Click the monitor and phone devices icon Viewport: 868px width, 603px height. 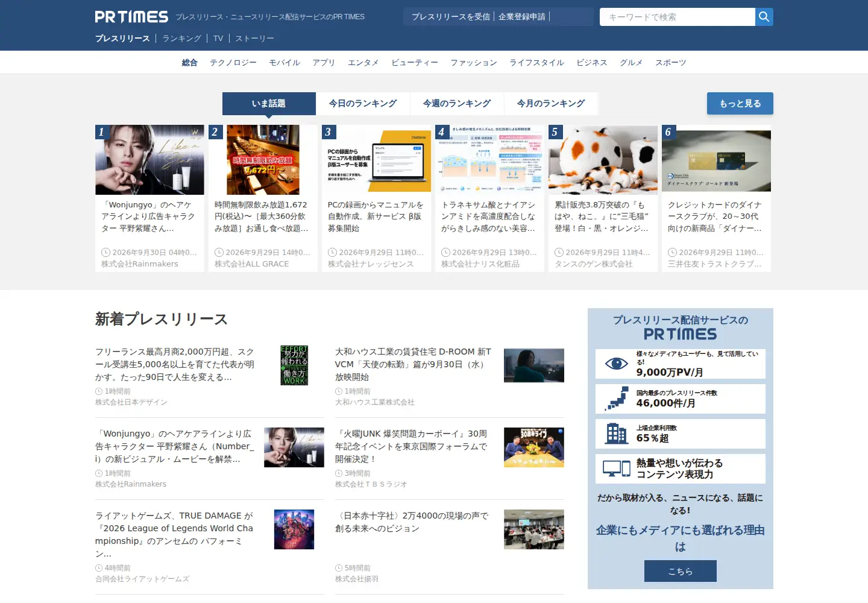click(616, 469)
